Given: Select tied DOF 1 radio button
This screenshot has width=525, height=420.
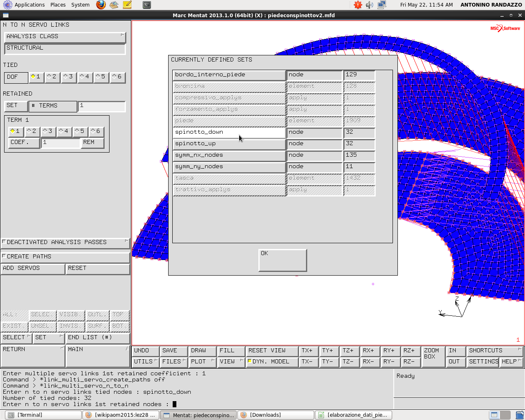Looking at the screenshot, I should pyautogui.click(x=37, y=77).
